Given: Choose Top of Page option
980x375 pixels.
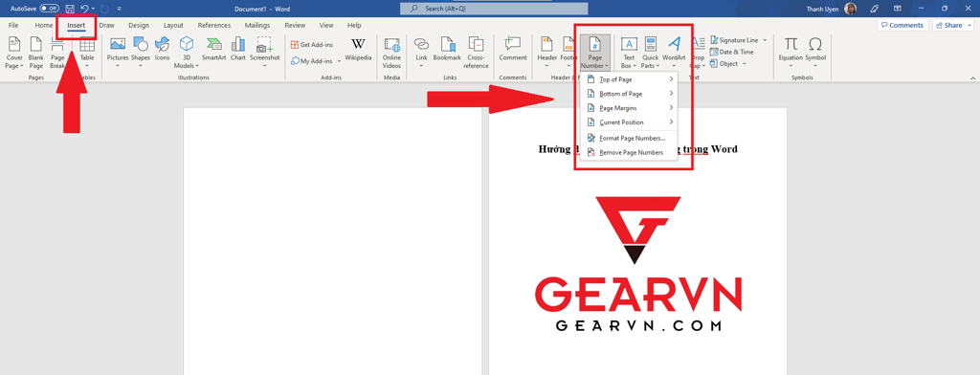Looking at the screenshot, I should [630, 79].
